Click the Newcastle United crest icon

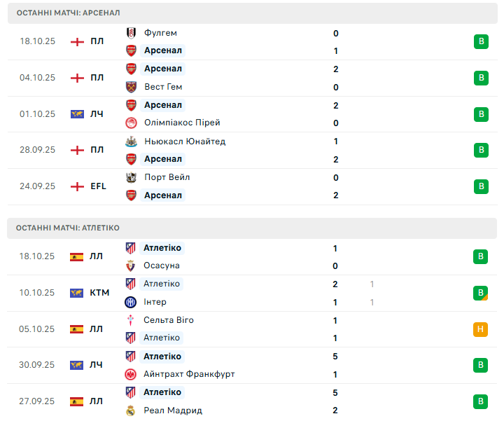pyautogui.click(x=131, y=142)
